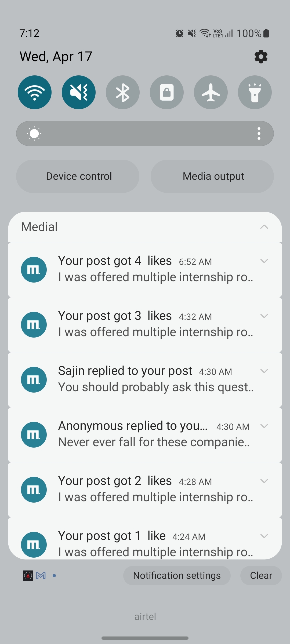Open the Gmail icon in the notification tray
This screenshot has height=644, width=290.
click(x=41, y=576)
